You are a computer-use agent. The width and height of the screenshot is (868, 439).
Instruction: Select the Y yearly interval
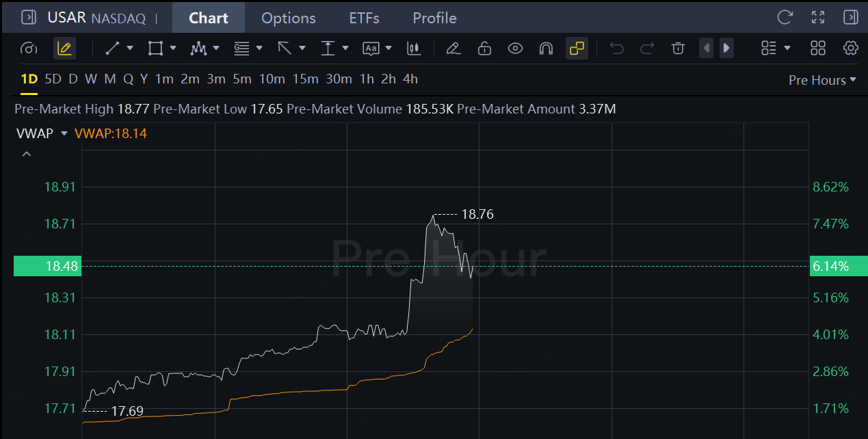point(144,79)
